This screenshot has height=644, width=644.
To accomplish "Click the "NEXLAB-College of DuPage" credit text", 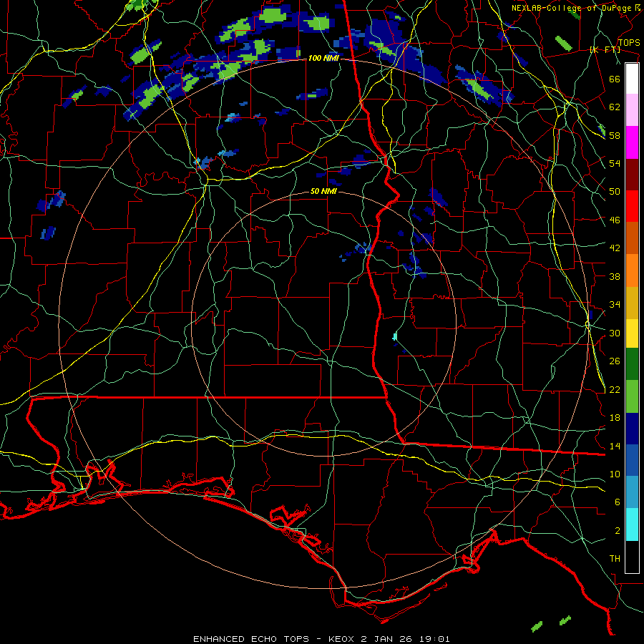I will pyautogui.click(x=572, y=8).
